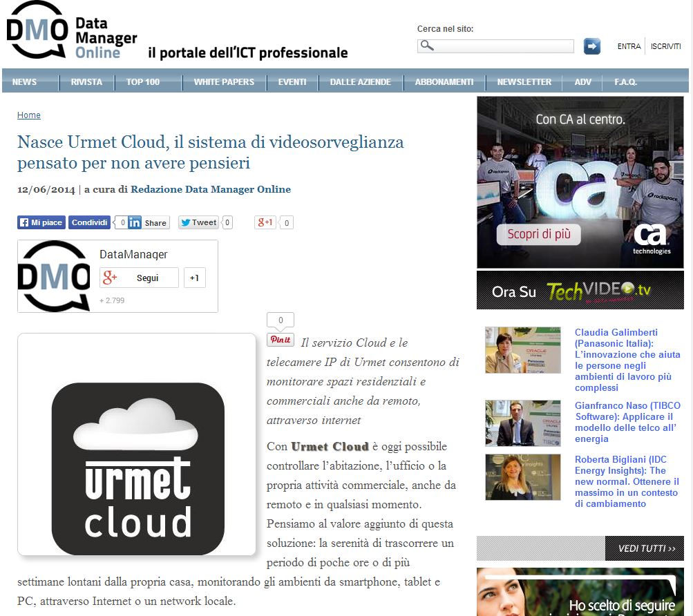Click the Google +1 count bubble
Screen dimensions: 693x616
tap(287, 223)
